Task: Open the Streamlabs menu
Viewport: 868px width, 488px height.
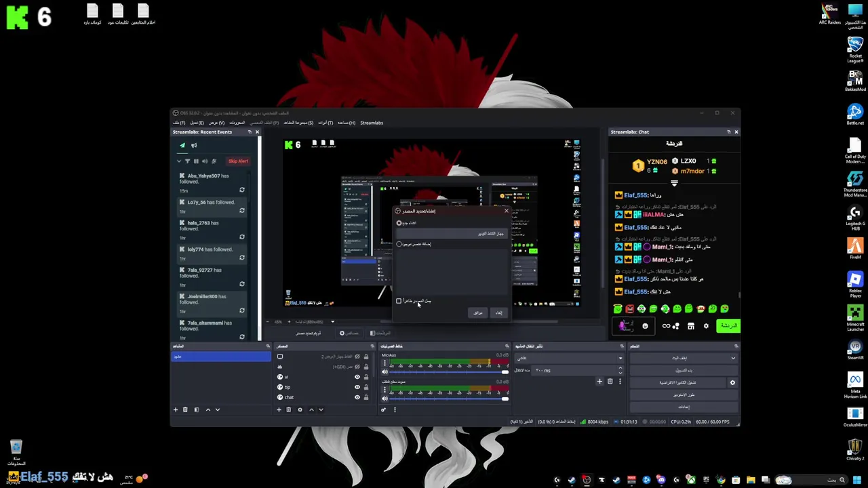Action: (372, 123)
